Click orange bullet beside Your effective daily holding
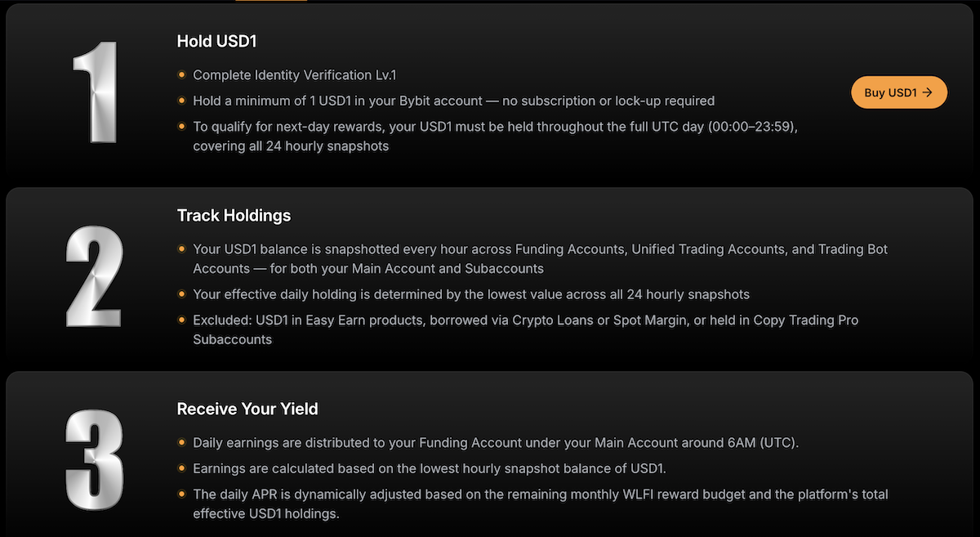 click(181, 294)
